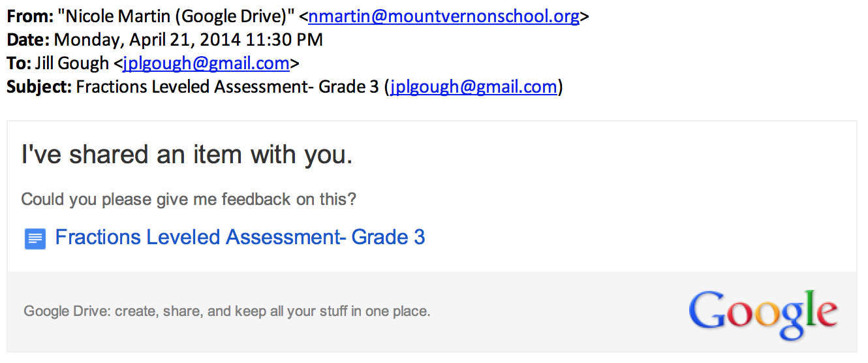
Task: Open the blue Google Docs document icon
Action: (x=35, y=239)
